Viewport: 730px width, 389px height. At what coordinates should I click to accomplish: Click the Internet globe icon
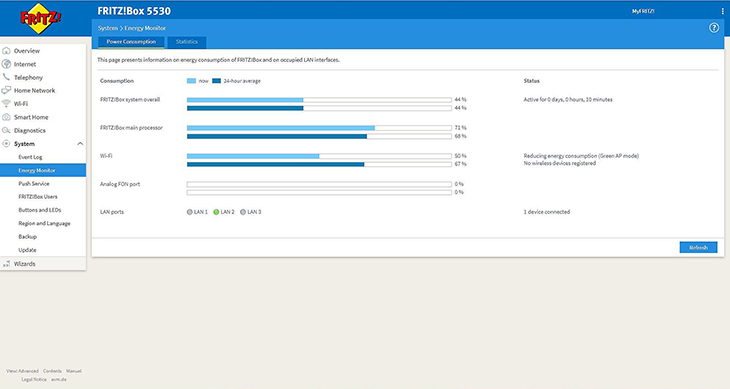coord(6,64)
